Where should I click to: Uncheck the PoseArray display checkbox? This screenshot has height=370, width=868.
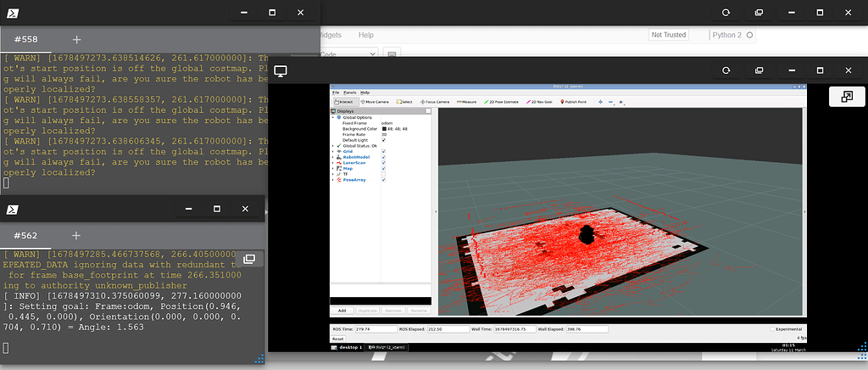coord(384,180)
